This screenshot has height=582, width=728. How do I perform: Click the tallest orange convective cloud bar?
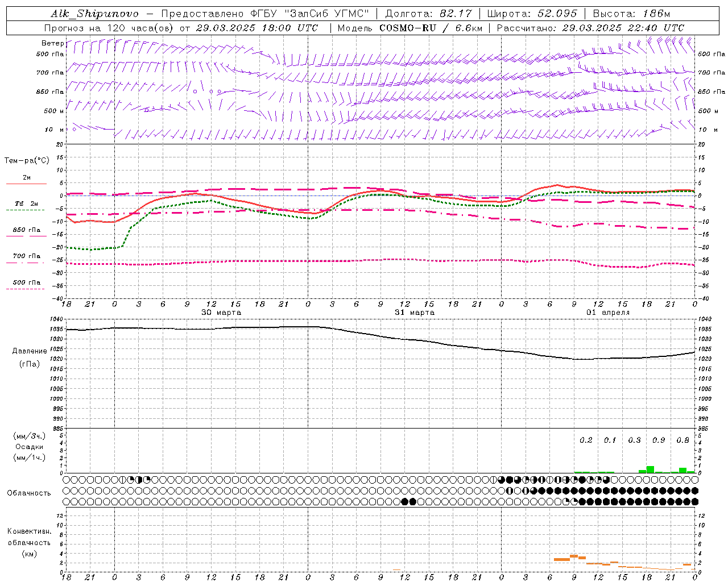[x=573, y=556]
